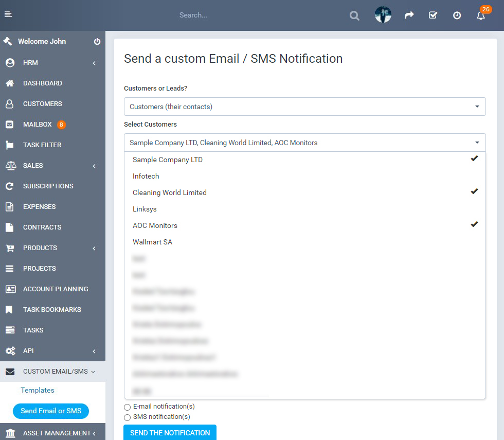
Task: Click the Send Email or SMS button
Action: (50, 411)
